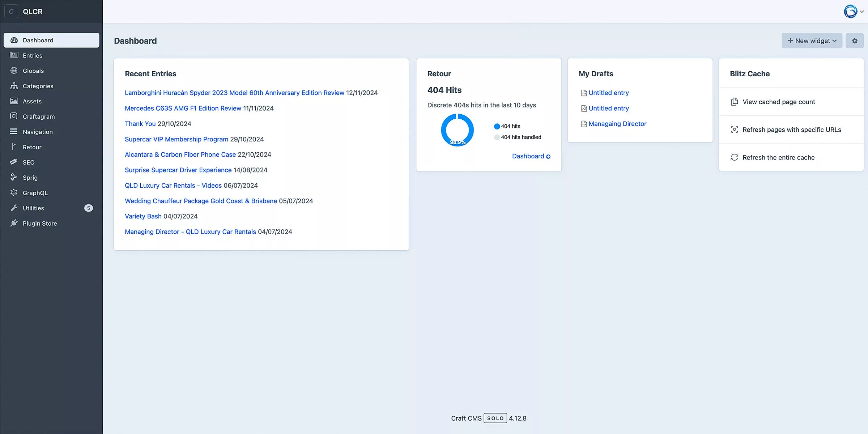Open the New widget dropdown
Image resolution: width=868 pixels, height=434 pixels.
(x=812, y=41)
